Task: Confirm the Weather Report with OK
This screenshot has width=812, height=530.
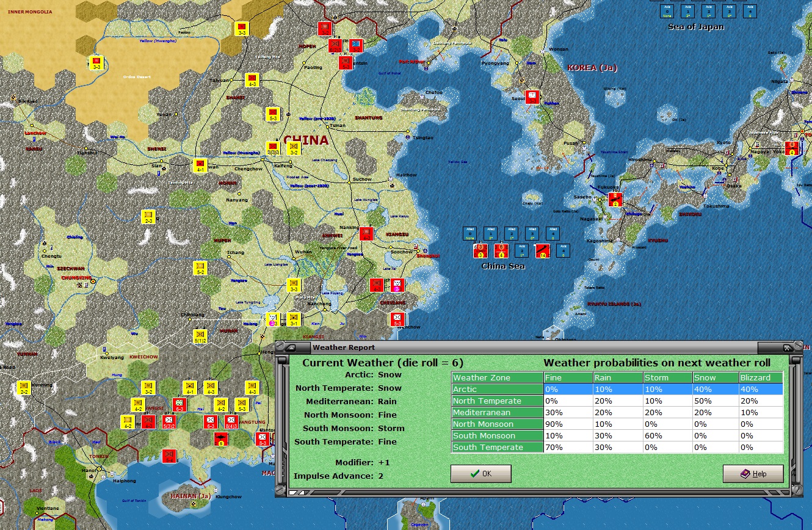Action: (480, 474)
